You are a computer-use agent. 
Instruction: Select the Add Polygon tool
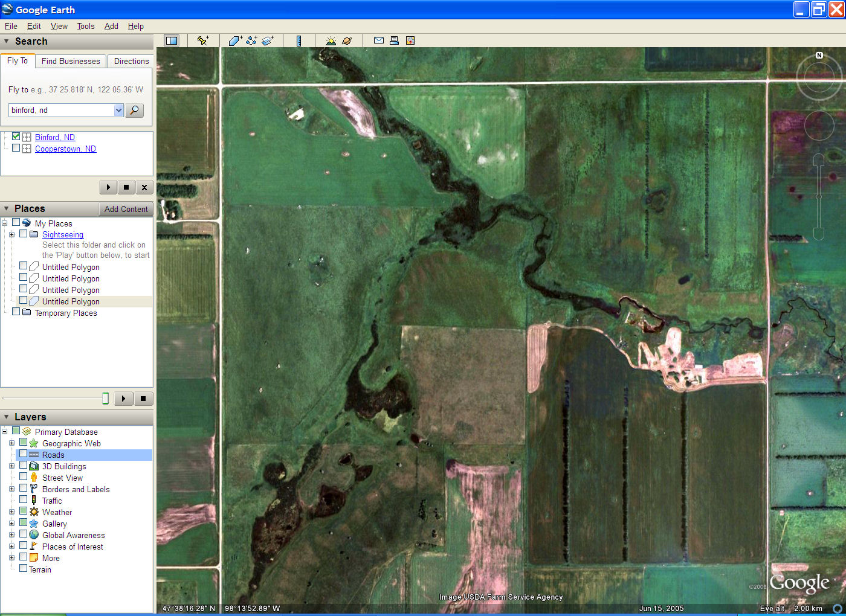235,40
